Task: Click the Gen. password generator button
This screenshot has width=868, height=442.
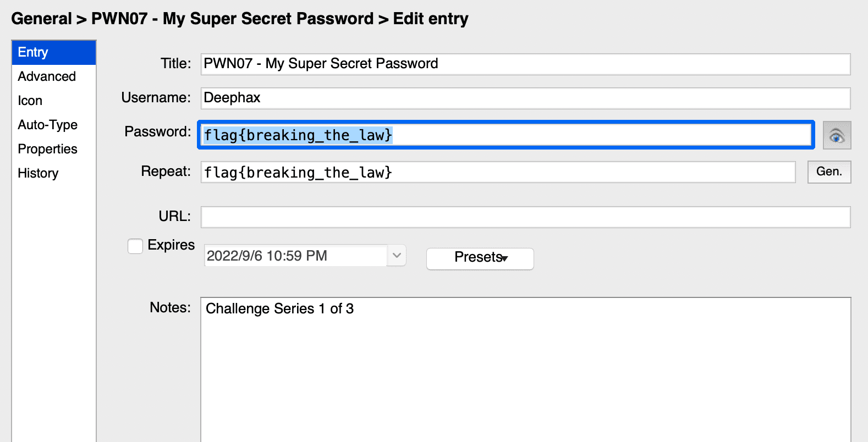Action: pos(829,172)
